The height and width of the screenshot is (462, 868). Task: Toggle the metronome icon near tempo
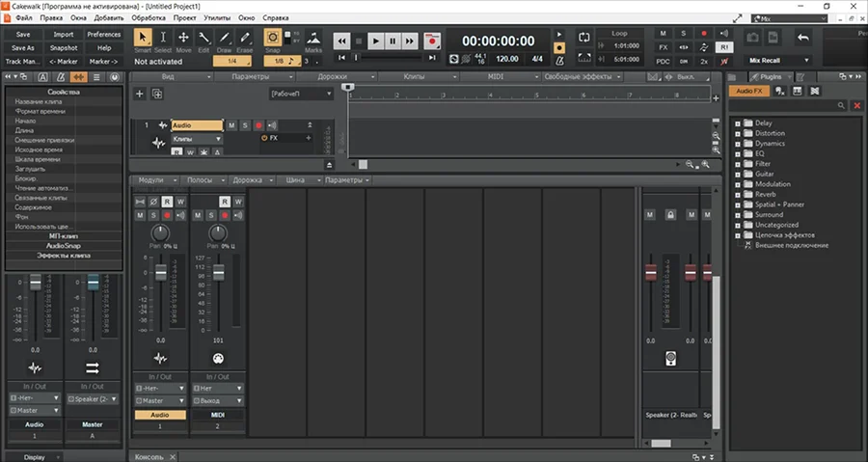coord(559,61)
